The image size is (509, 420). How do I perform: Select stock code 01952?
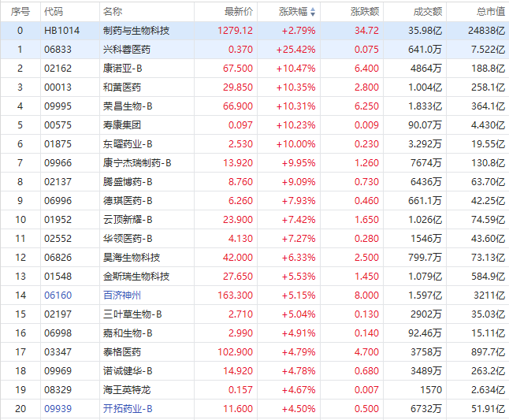coord(58,220)
